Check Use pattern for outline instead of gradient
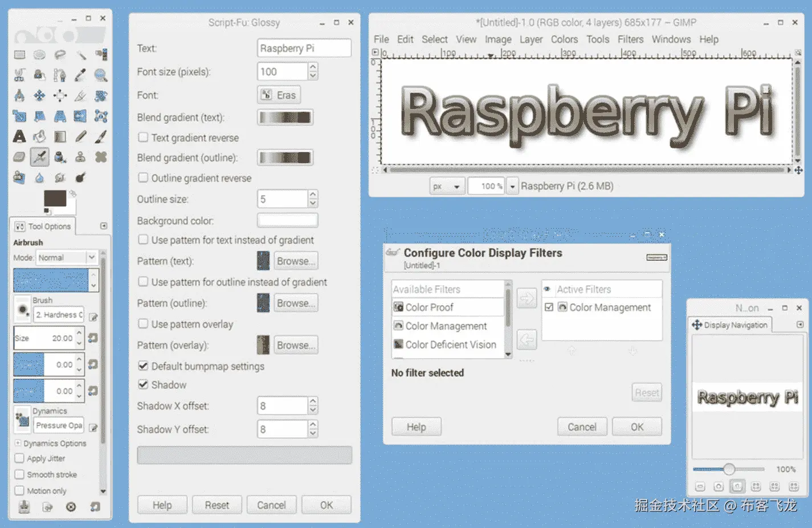Screen dimensions: 812x528 click(x=143, y=282)
